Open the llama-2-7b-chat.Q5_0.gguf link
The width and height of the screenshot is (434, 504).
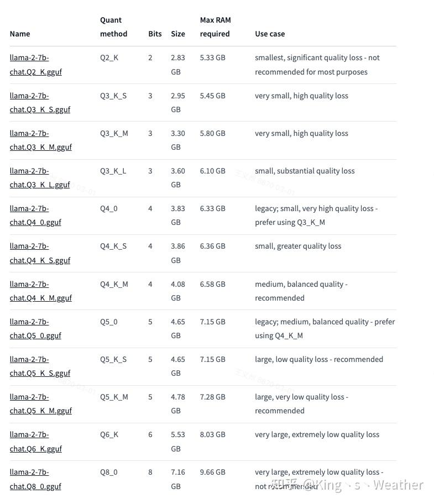(35, 328)
